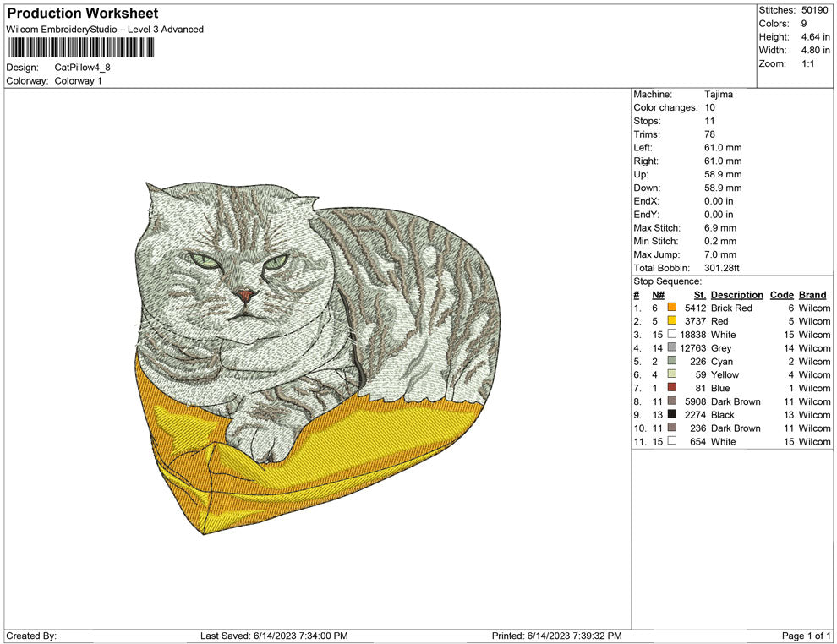Sort the thread list by Brand
The height and width of the screenshot is (644, 837).
tap(812, 294)
